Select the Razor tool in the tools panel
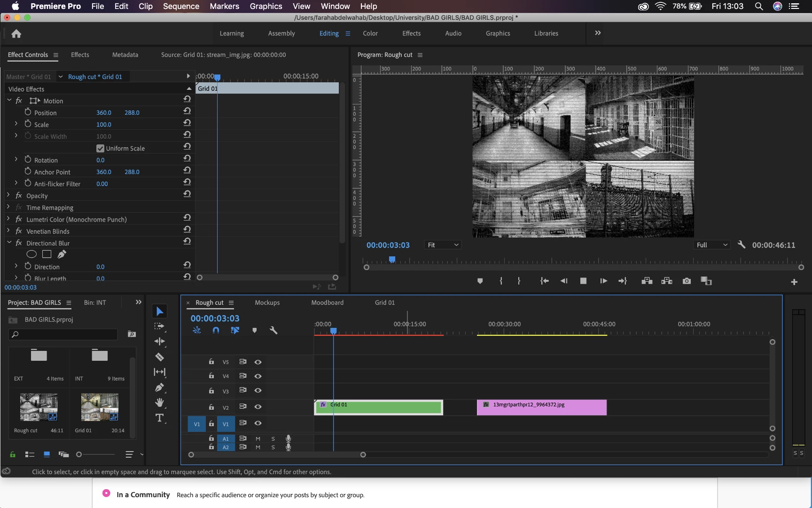 point(159,357)
